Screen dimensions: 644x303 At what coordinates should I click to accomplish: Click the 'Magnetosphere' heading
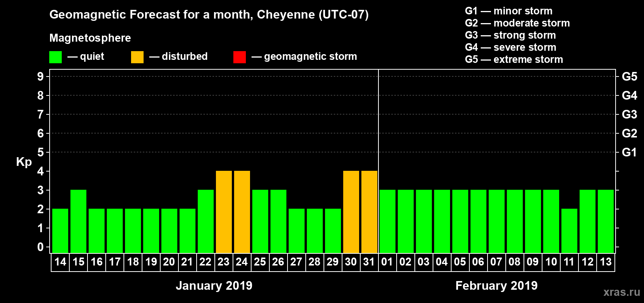click(90, 38)
